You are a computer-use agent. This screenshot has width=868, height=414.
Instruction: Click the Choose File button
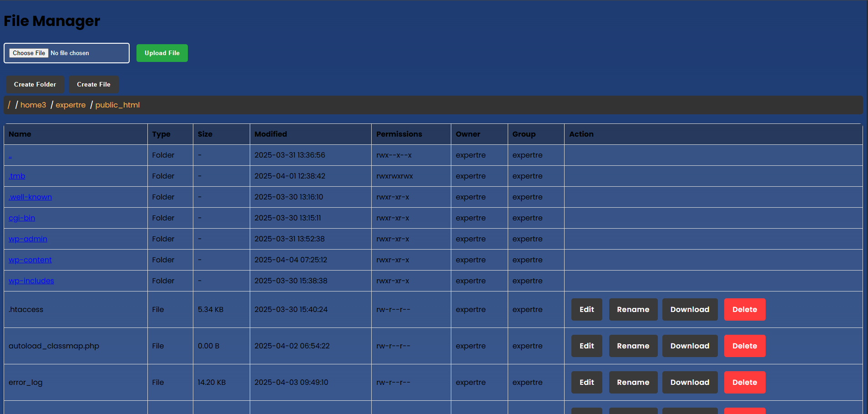pyautogui.click(x=29, y=53)
